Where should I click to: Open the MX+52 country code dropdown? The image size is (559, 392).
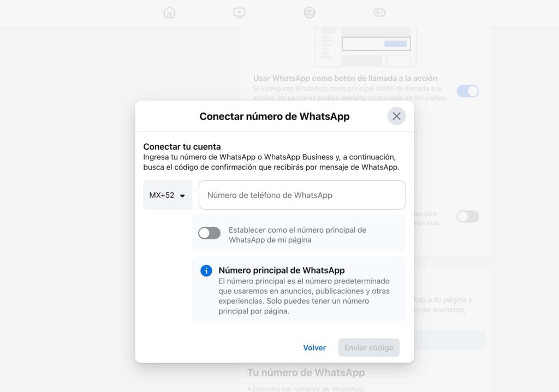click(x=168, y=195)
